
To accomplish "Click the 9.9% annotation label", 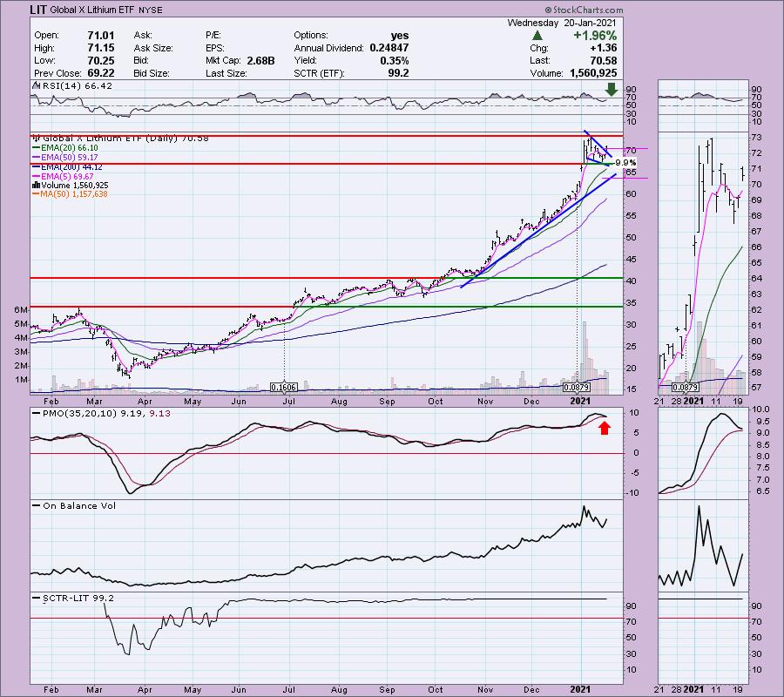I will click(625, 163).
